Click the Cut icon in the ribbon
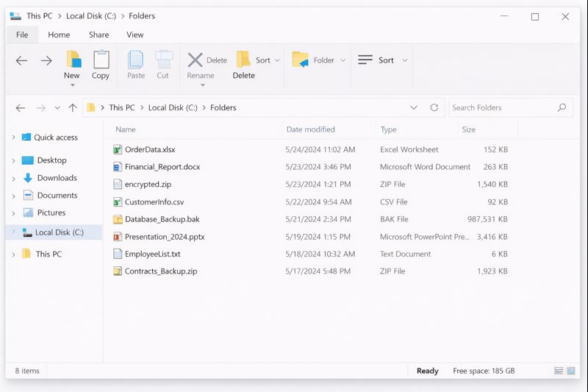The height and width of the screenshot is (392, 588). 163,60
